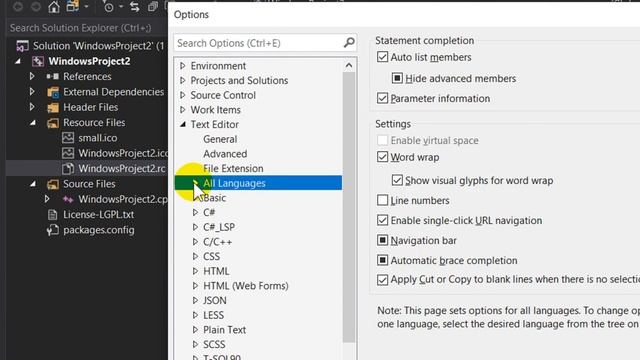Screen dimensions: 640x360
Task: Select packages.config file
Action: pos(99,230)
